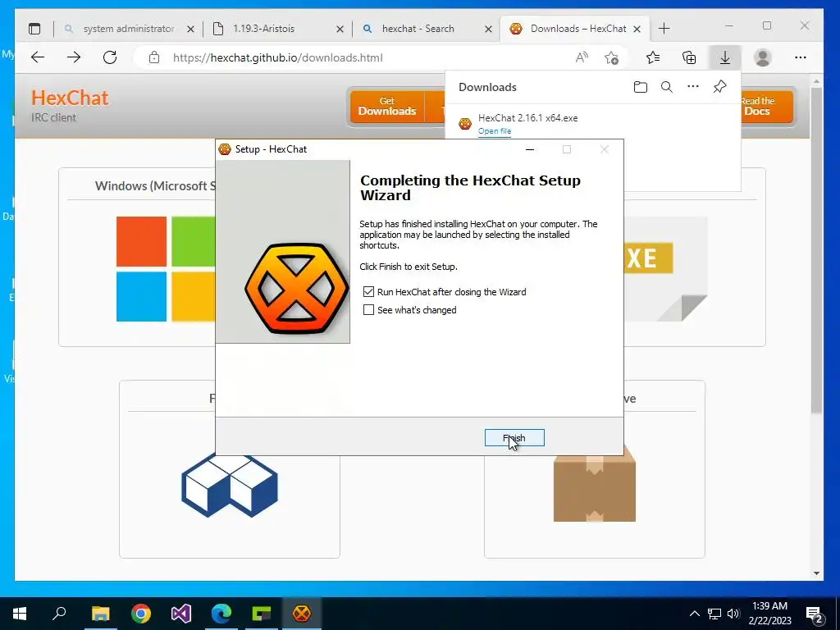Check the See what's changed box
This screenshot has height=630, width=840.
[368, 309]
